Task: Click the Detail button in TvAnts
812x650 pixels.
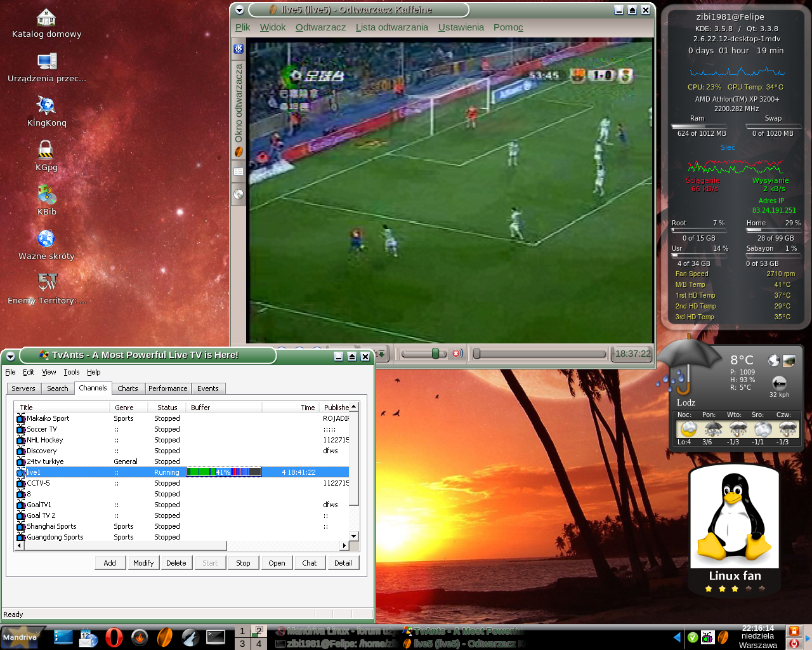Action: [343, 563]
